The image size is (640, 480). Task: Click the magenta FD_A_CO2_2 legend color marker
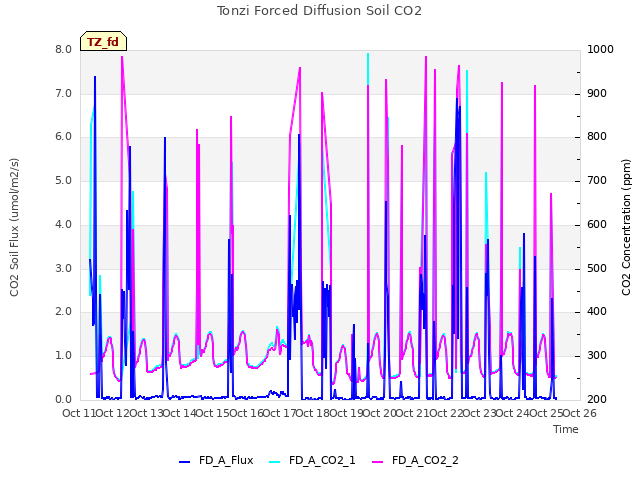378,462
